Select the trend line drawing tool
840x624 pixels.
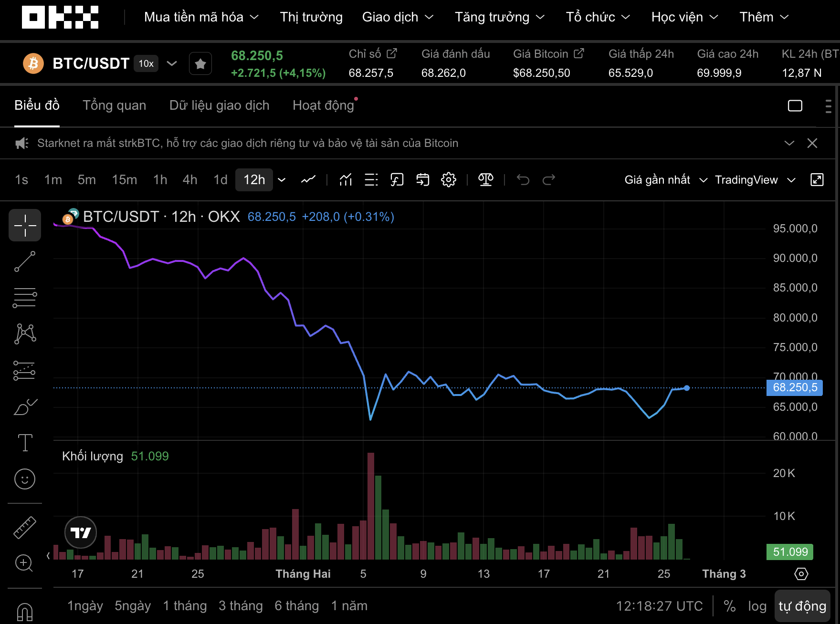pos(25,261)
